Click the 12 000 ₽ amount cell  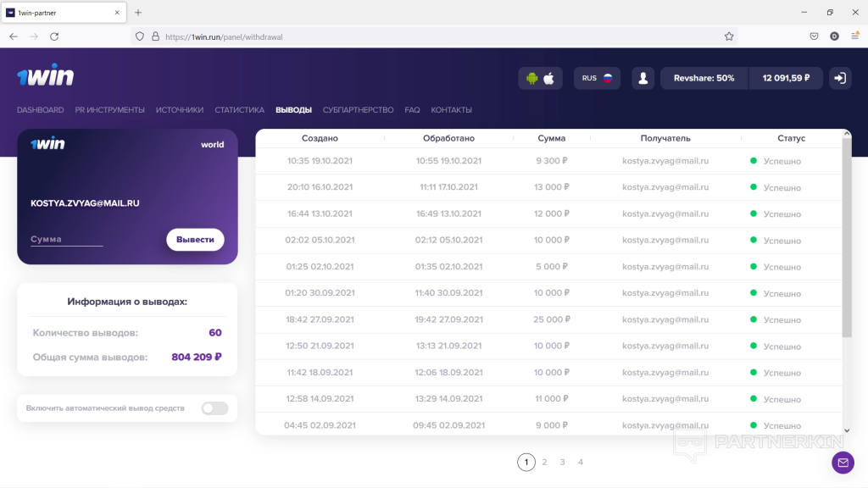(x=551, y=213)
